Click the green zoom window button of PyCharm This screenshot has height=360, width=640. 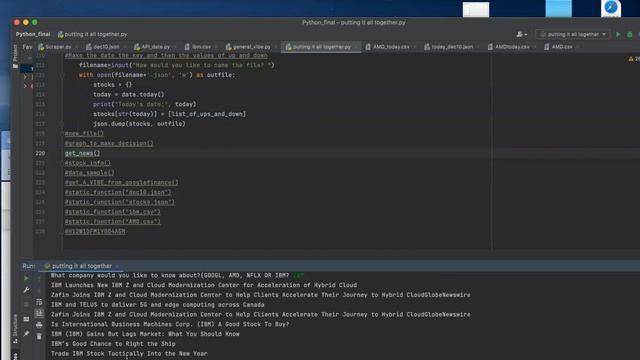coord(35,22)
